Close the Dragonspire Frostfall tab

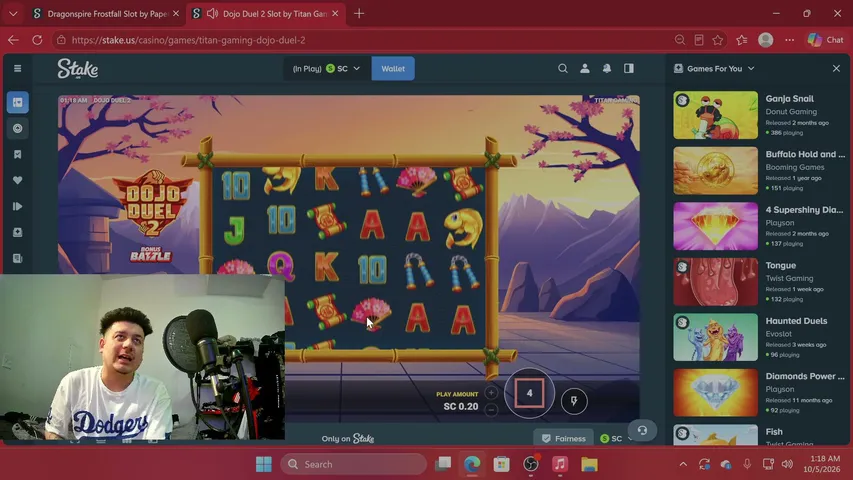click(176, 14)
